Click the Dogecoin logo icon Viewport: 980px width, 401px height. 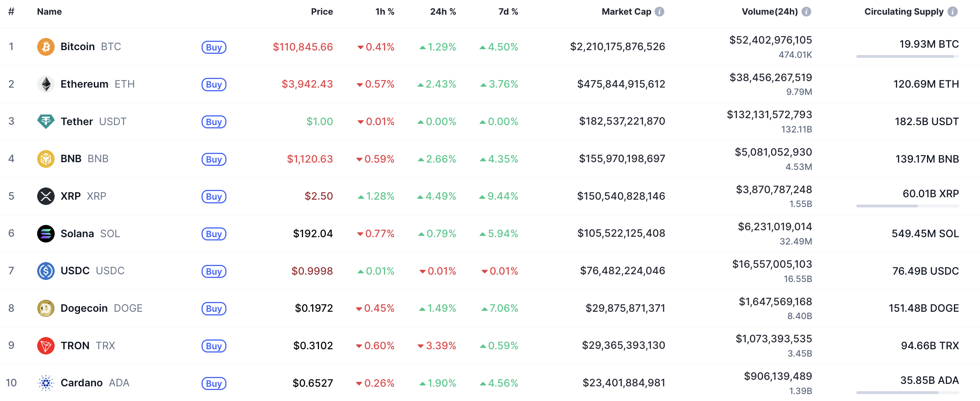tap(46, 308)
